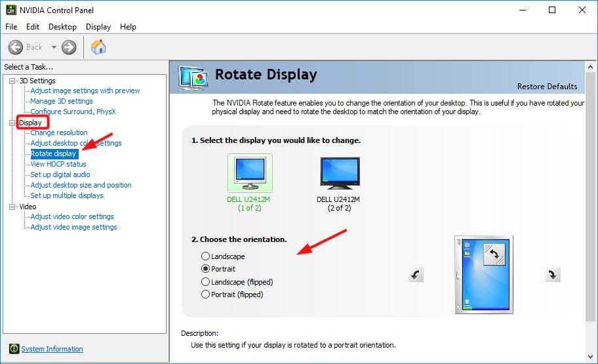Select the first DELL U2412M monitor (1 of 2)
The image size is (598, 364).
pyautogui.click(x=249, y=174)
